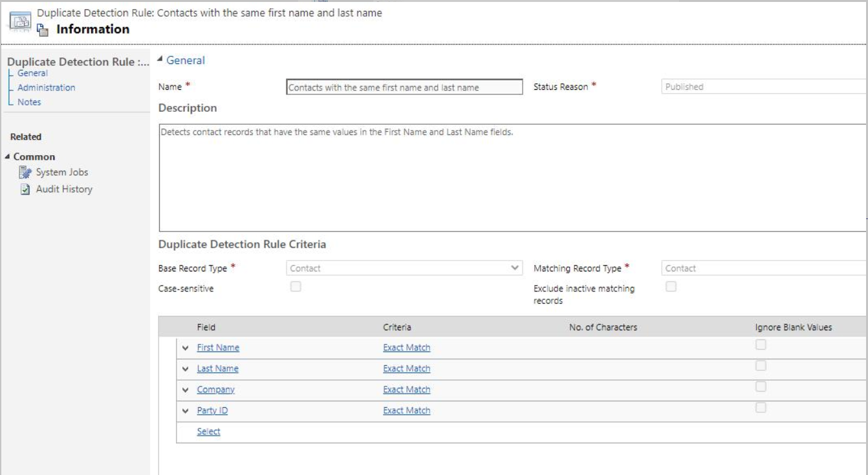Click the Duplicate Detection Rule sidebar title

coord(78,62)
